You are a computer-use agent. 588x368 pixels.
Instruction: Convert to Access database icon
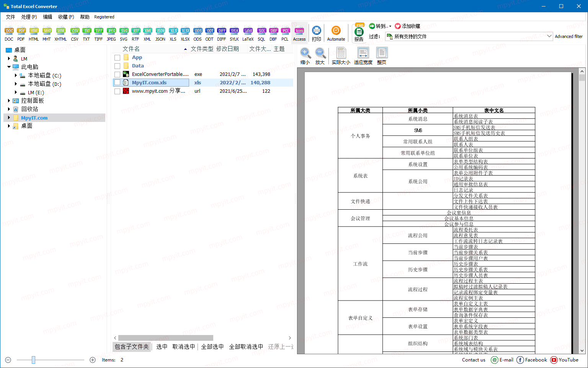click(299, 34)
